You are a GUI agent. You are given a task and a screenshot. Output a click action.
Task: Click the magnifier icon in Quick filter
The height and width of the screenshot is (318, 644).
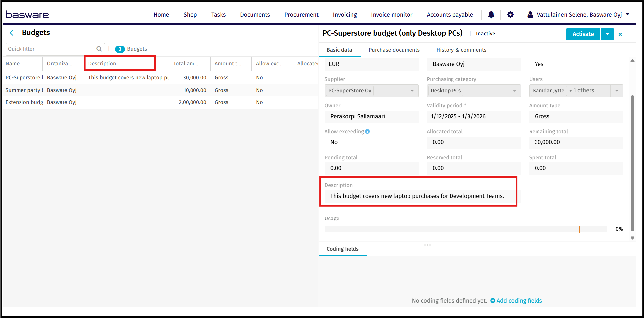[x=99, y=49]
